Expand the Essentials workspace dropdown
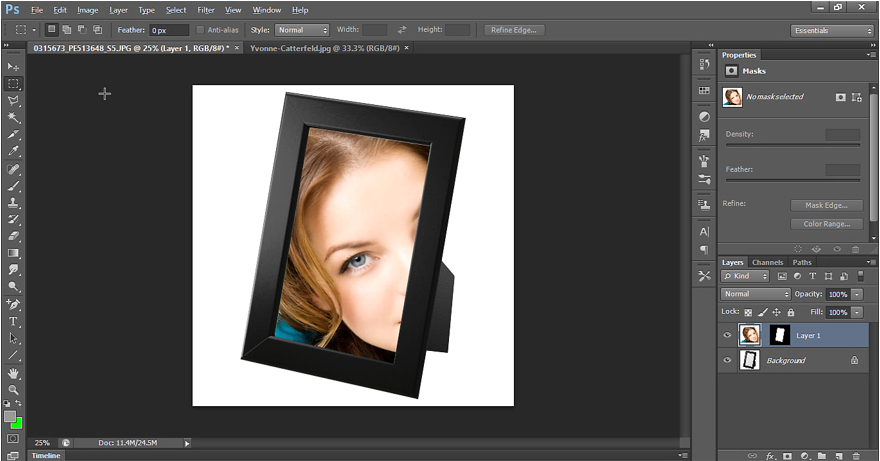880x461 pixels. pyautogui.click(x=832, y=30)
